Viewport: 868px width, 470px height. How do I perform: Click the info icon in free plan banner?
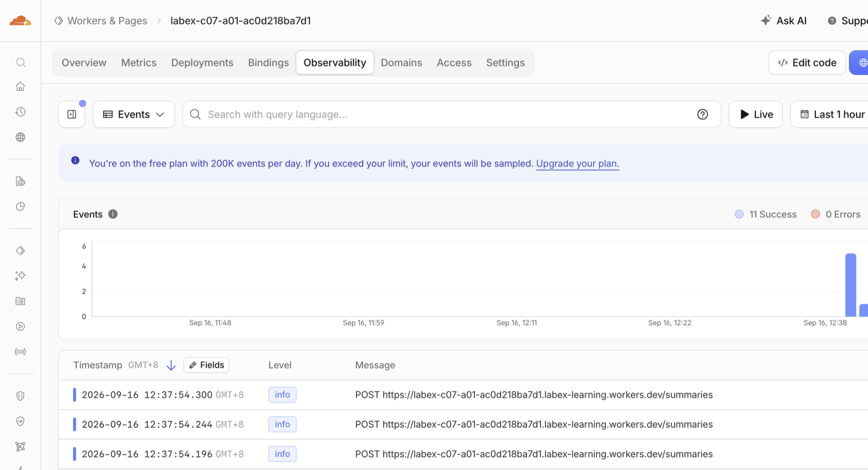tap(75, 160)
